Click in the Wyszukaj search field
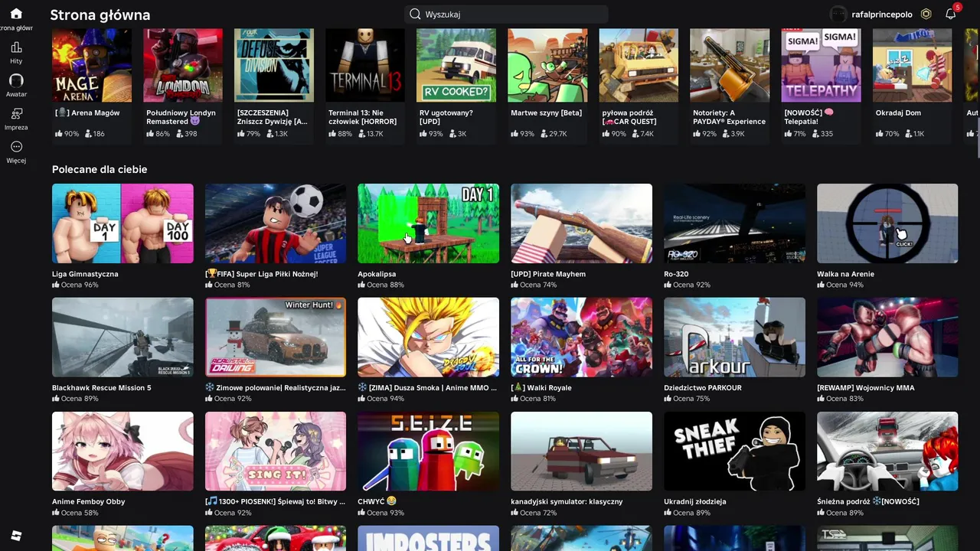The height and width of the screenshot is (551, 980). (506, 14)
